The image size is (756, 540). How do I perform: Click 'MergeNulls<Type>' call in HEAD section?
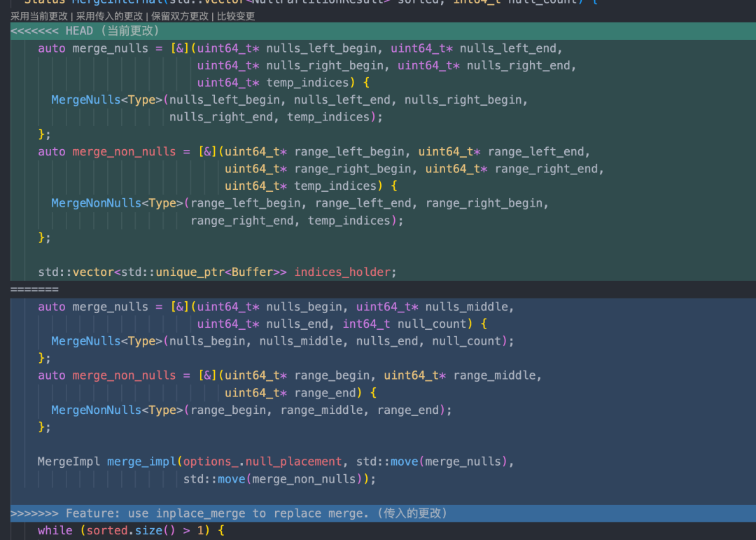107,100
